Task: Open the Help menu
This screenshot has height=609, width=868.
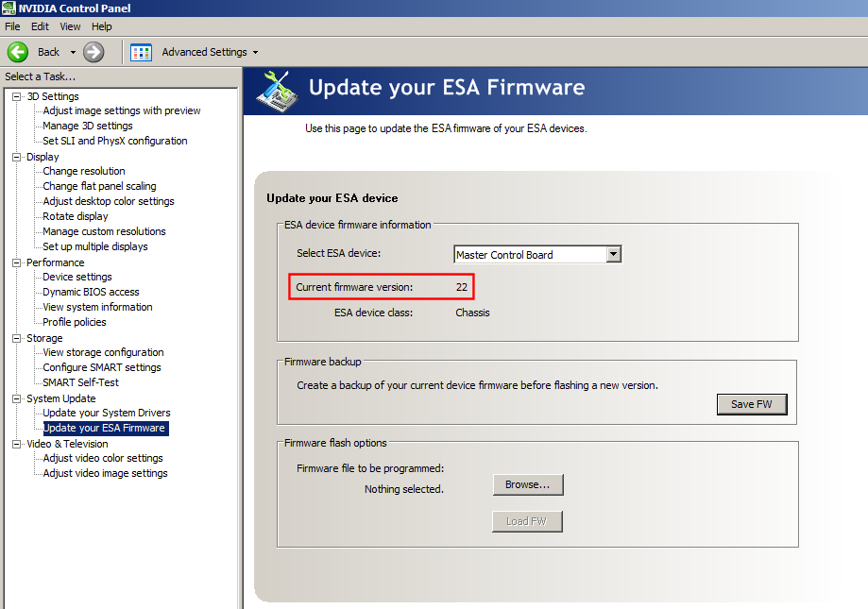Action: (101, 26)
